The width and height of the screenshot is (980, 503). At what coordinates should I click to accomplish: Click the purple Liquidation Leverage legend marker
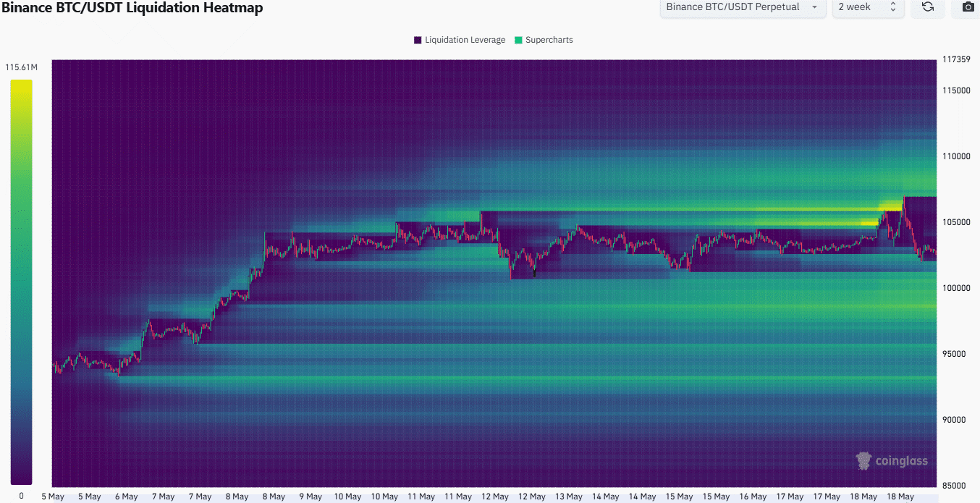pyautogui.click(x=418, y=40)
